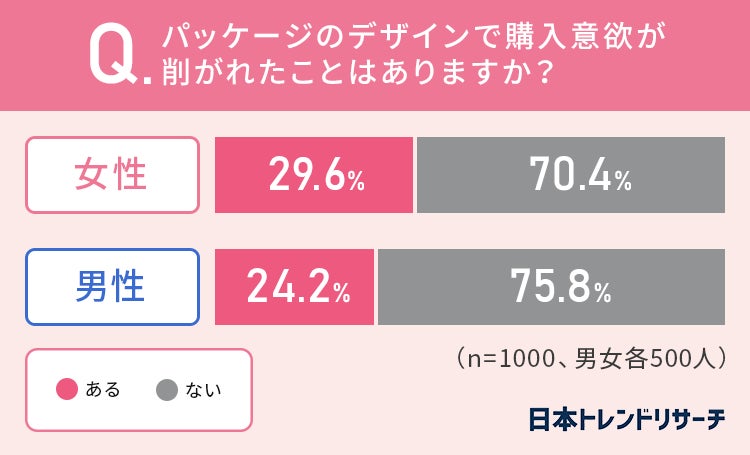
Task: Click the gray 70.4% bar segment
Action: pyautogui.click(x=570, y=175)
